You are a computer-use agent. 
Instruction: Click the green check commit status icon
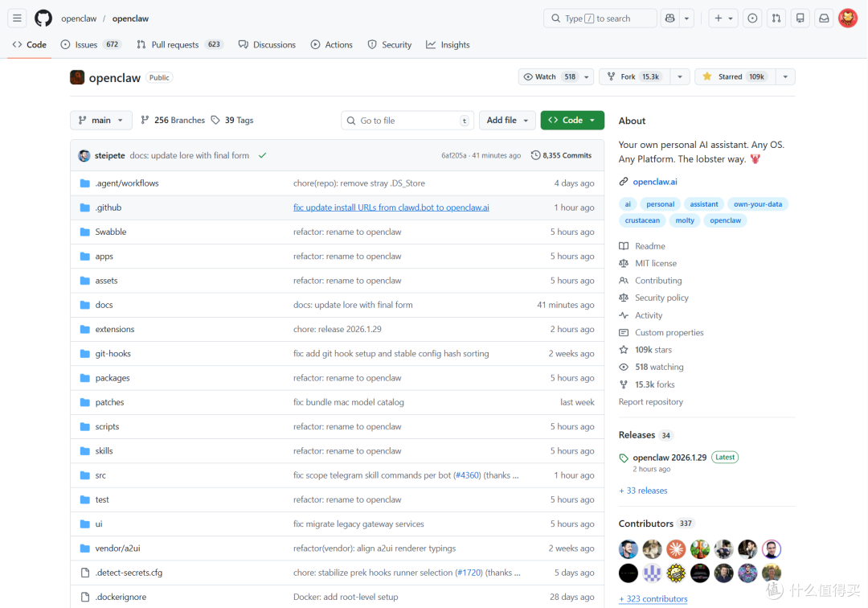point(262,155)
